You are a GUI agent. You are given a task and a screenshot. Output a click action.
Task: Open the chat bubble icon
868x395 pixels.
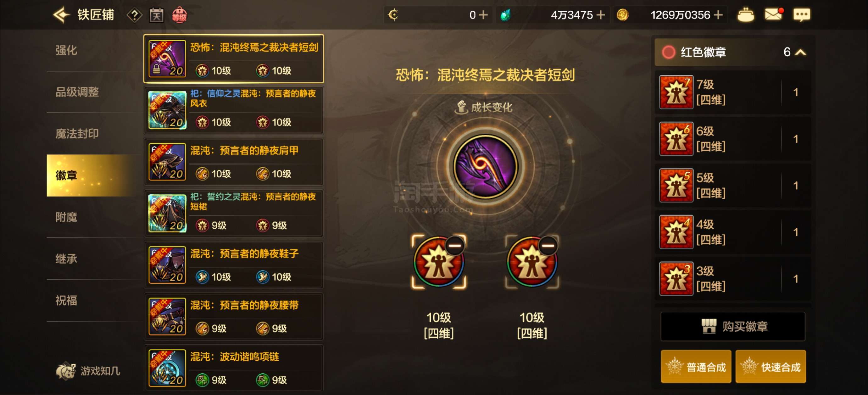(802, 15)
